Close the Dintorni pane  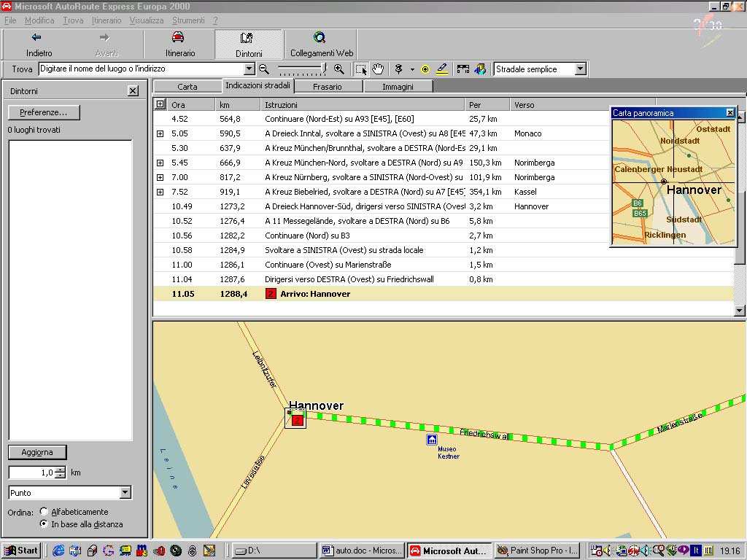pos(133,90)
